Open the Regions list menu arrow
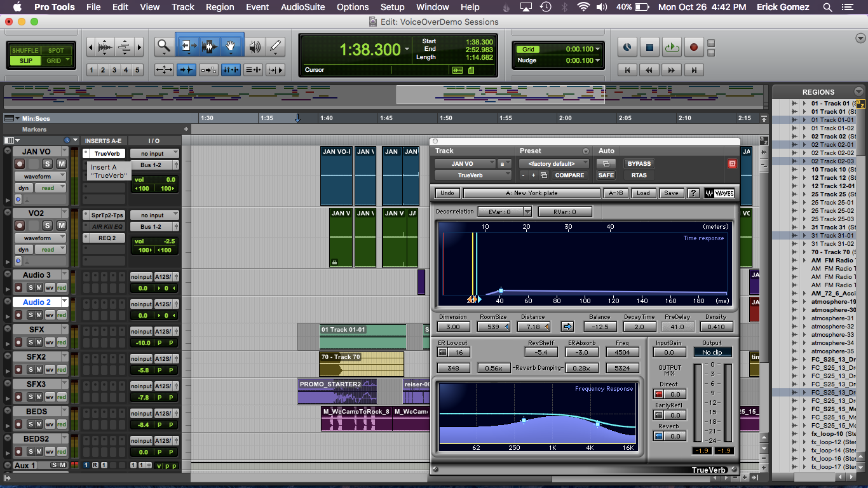 (859, 91)
